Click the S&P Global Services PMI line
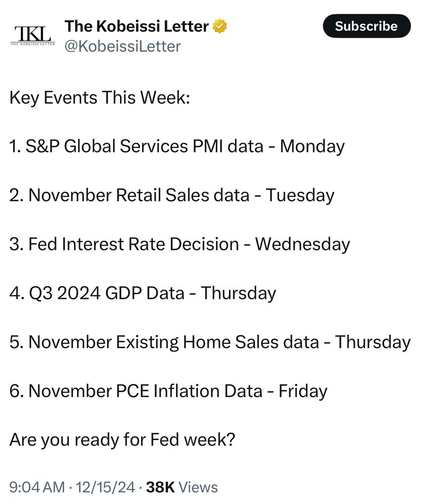 point(177,147)
